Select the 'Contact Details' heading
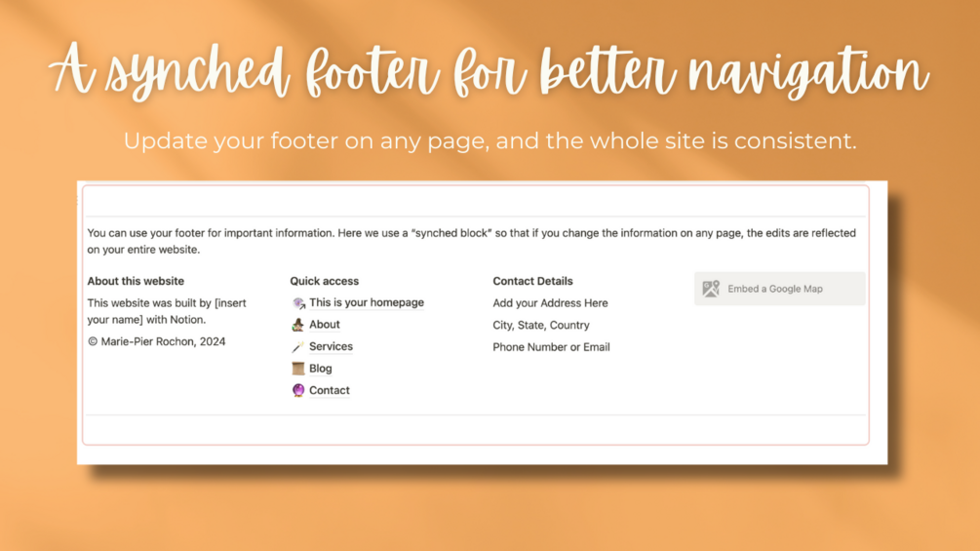980x551 pixels. (532, 281)
